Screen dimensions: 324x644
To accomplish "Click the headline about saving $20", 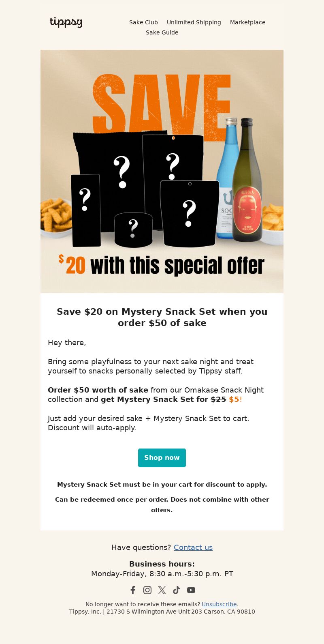I will click(x=162, y=317).
